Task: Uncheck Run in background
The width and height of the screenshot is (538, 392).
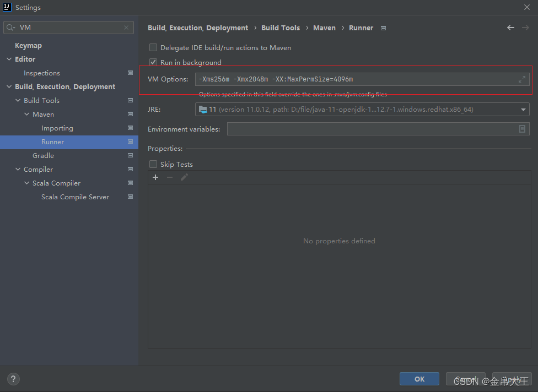Action: click(x=153, y=62)
